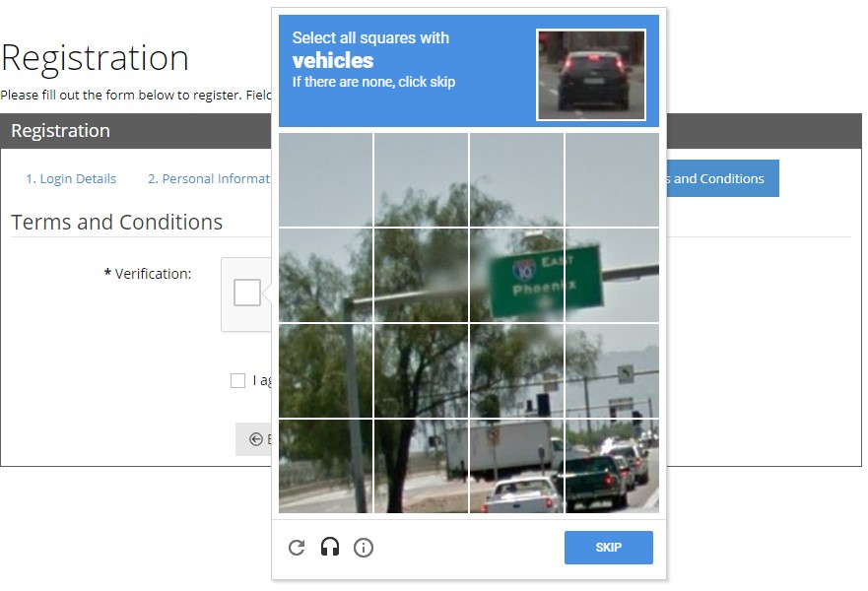This screenshot has height=591, width=868.
Task: Tick the reCAPTCHA verification checkbox
Action: point(247,293)
